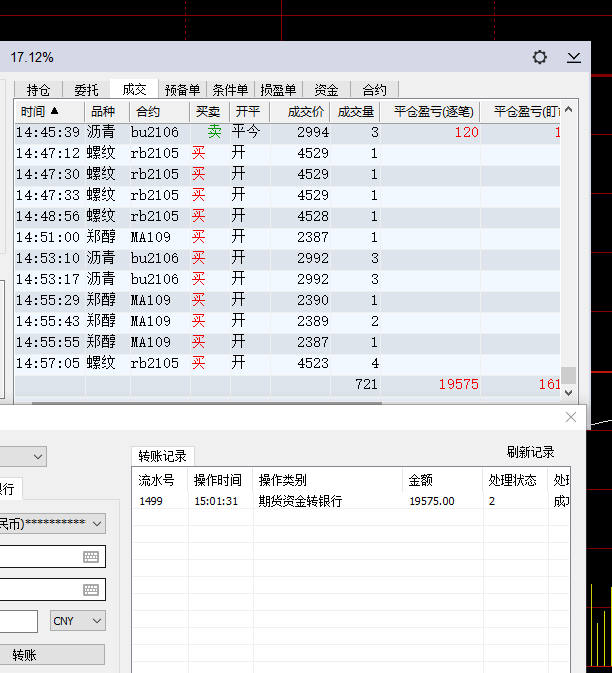Image resolution: width=612 pixels, height=673 pixels.
Task: Expand the top-left dropdown in transfer dialog
Action: click(23, 457)
